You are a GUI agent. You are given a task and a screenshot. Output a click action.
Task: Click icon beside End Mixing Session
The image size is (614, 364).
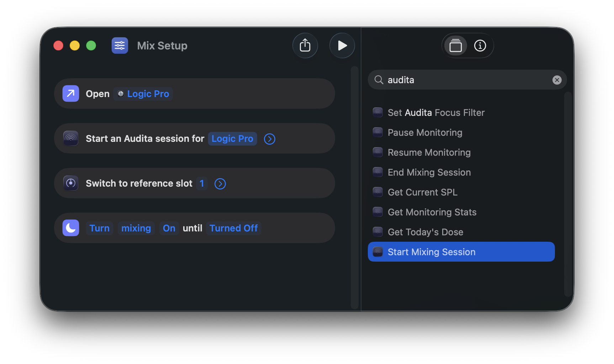377,172
